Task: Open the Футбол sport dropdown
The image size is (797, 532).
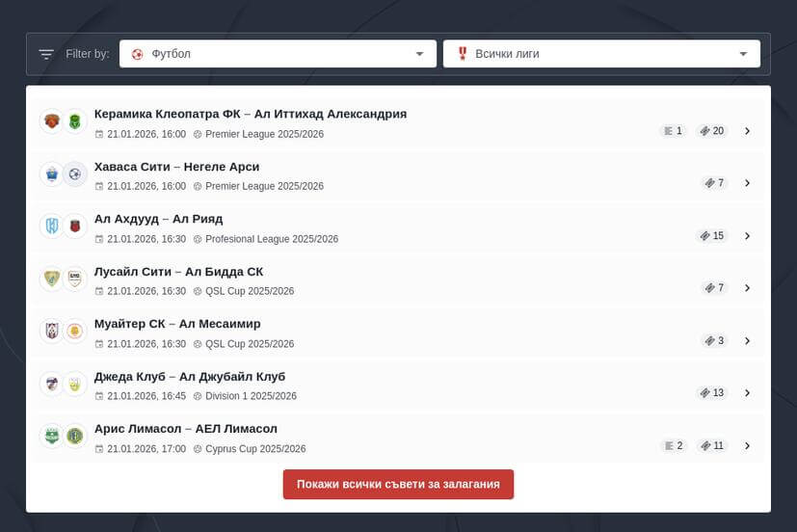Action: tap(278, 54)
